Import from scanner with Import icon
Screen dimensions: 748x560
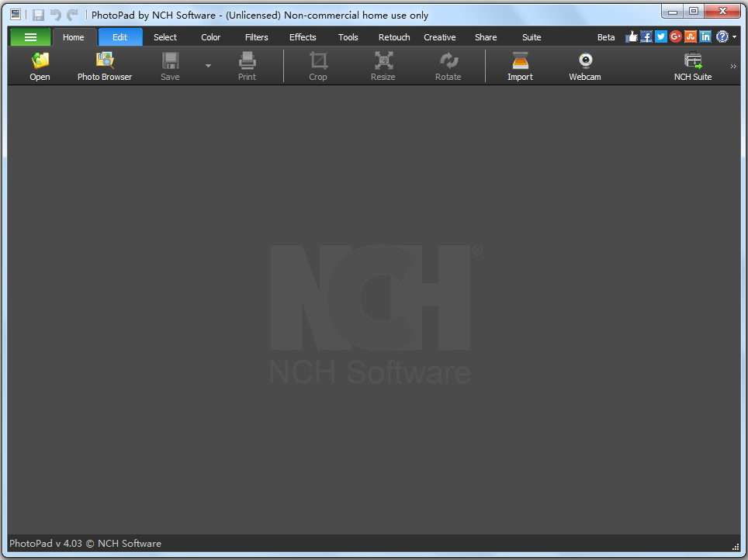click(521, 66)
